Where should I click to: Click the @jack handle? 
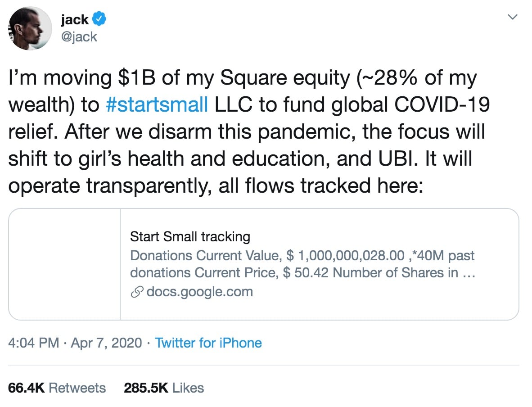[x=79, y=36]
